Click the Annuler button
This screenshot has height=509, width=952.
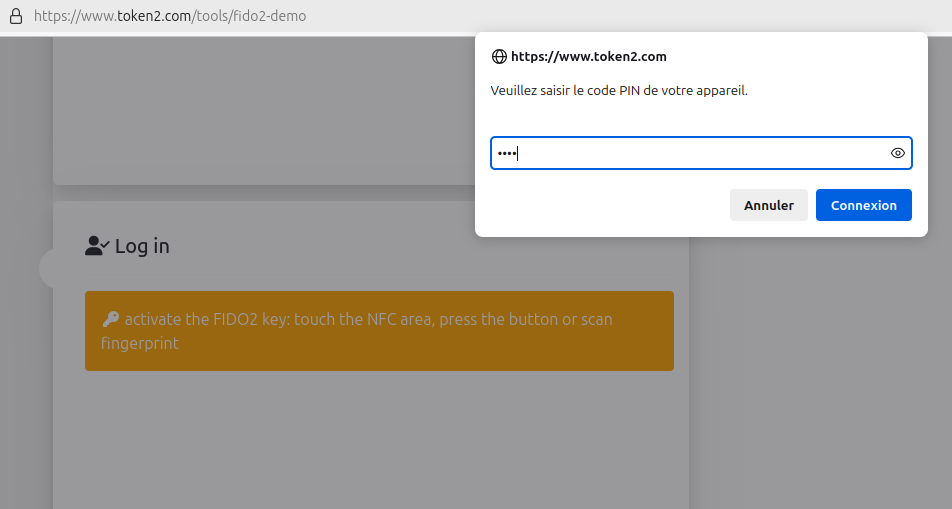tap(769, 205)
